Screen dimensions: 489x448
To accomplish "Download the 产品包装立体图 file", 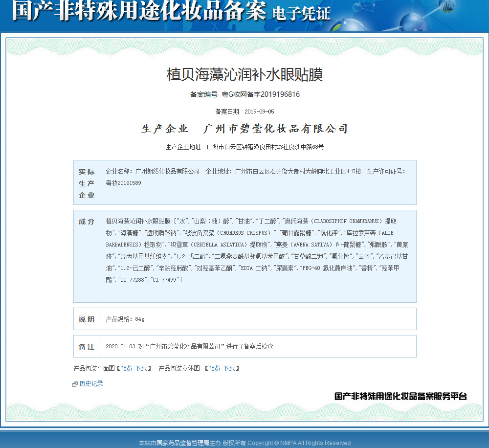I will (229, 368).
